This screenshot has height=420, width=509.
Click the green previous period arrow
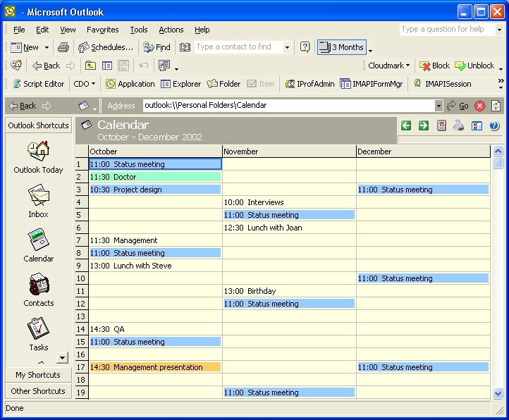[x=406, y=125]
